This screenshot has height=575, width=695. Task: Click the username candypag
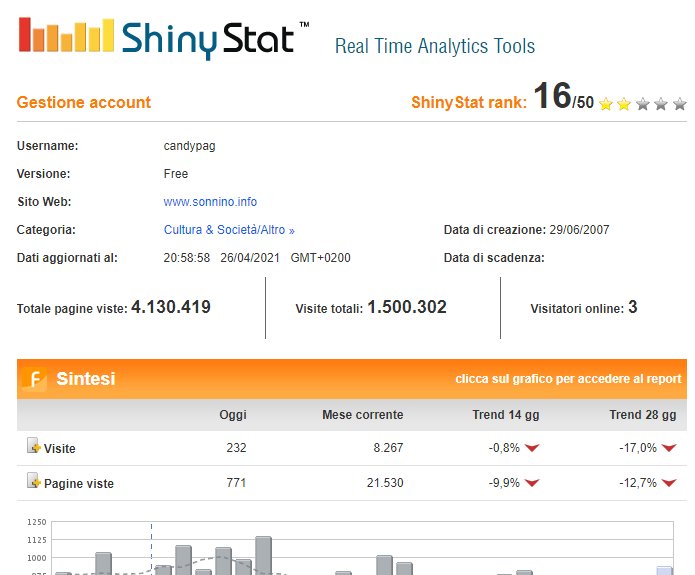click(x=190, y=146)
